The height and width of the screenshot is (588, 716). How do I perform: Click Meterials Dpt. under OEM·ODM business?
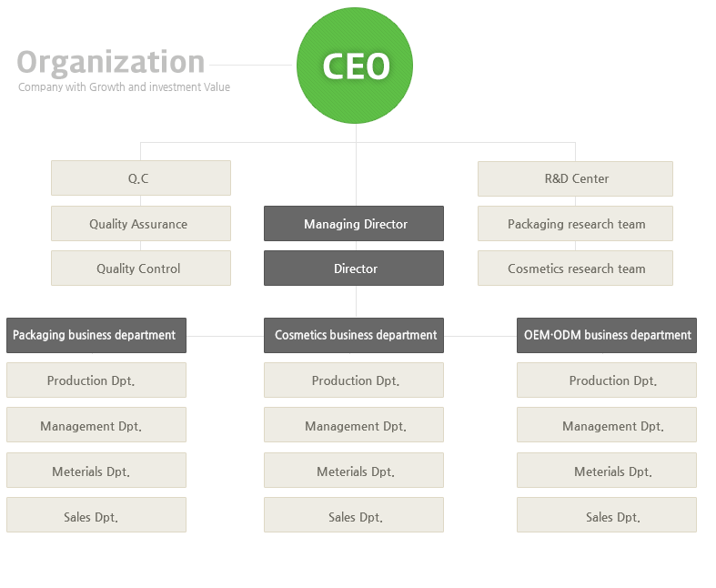point(607,470)
